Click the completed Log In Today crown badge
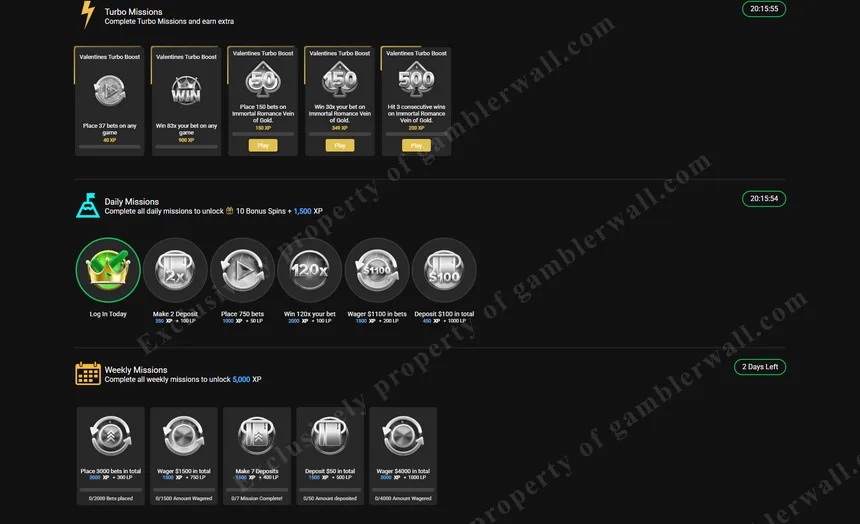This screenshot has height=524, width=860. click(x=108, y=270)
